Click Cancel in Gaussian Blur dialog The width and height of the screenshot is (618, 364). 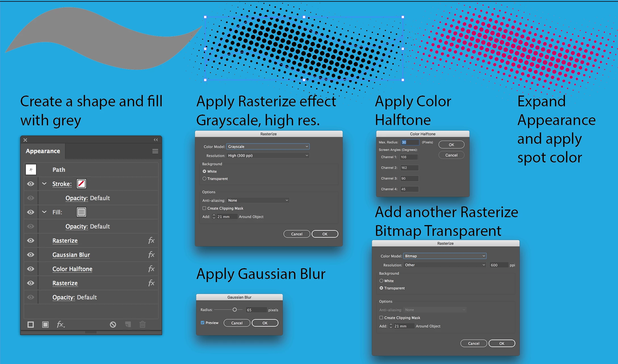(x=237, y=323)
